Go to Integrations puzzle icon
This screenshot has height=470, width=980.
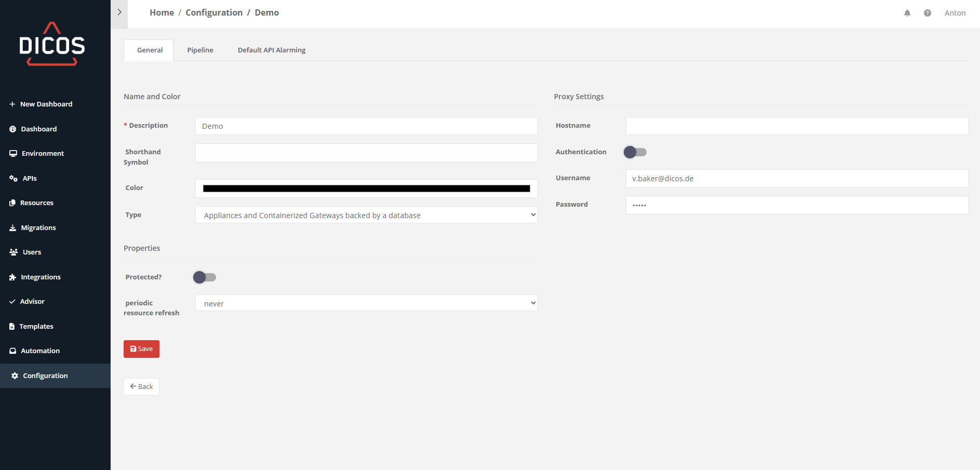pos(13,277)
